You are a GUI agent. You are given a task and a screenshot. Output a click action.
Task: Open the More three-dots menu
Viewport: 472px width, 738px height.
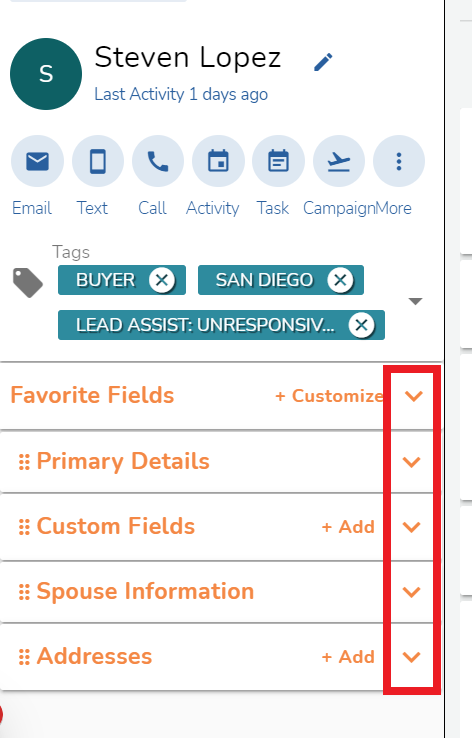click(x=399, y=161)
